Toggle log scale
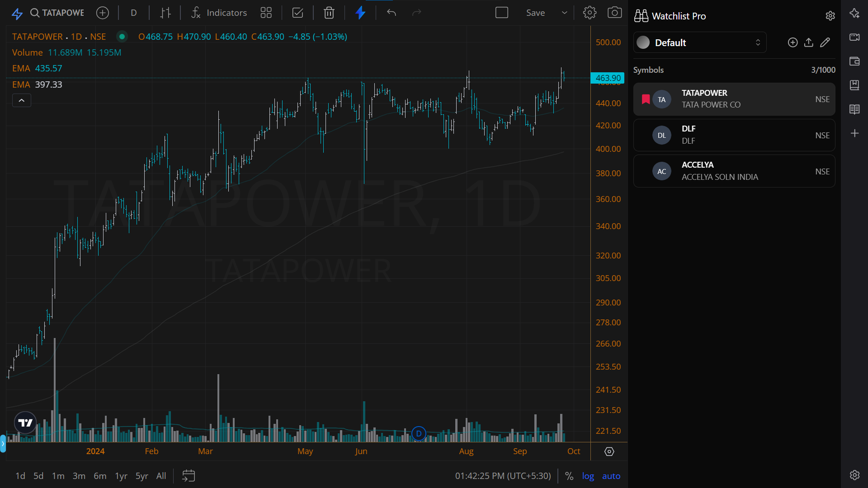This screenshot has height=488, width=868. 588,476
